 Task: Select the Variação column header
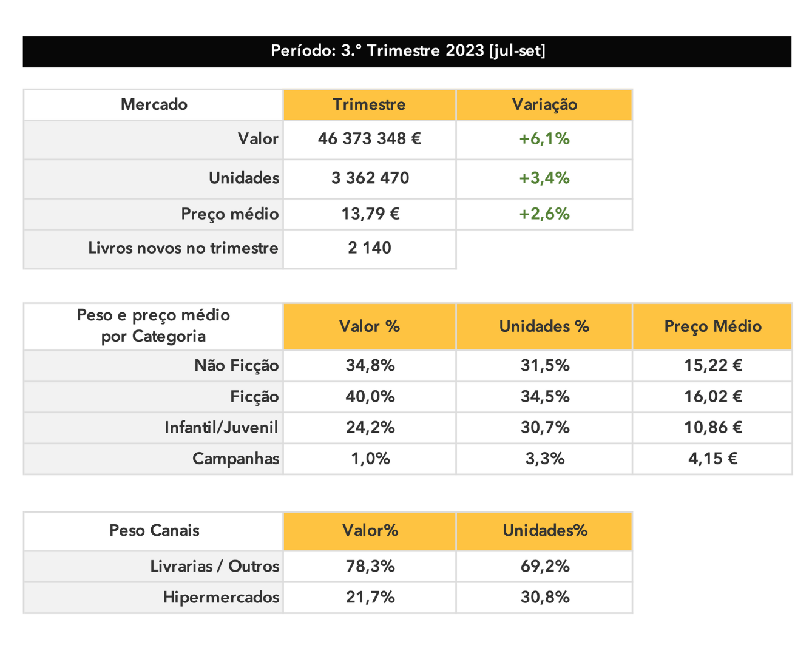tap(544, 104)
